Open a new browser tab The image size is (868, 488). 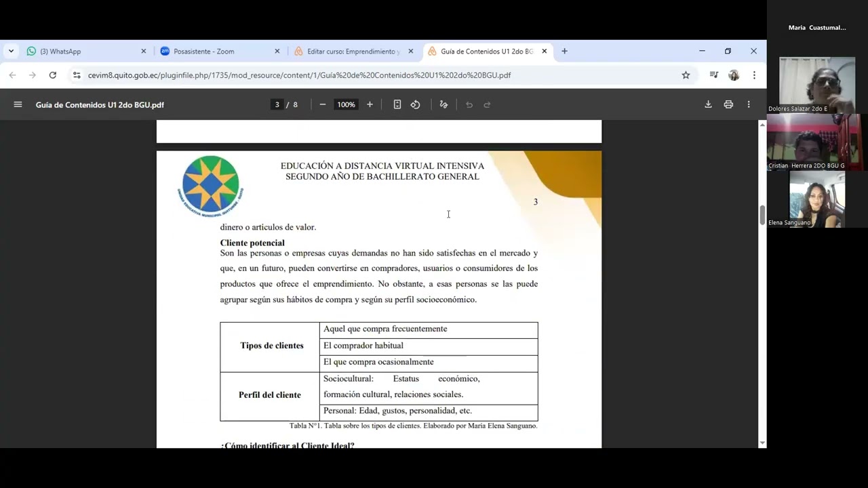[564, 52]
